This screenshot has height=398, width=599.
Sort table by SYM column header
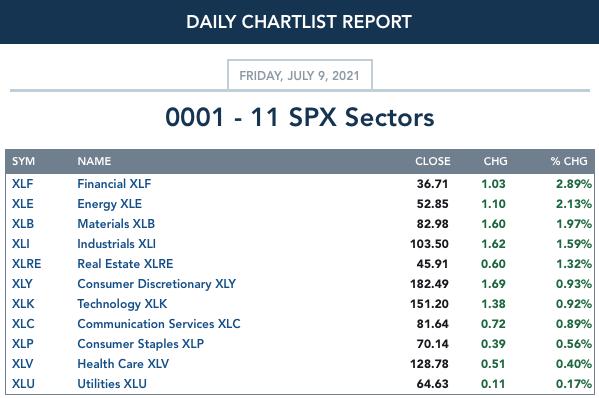23,161
